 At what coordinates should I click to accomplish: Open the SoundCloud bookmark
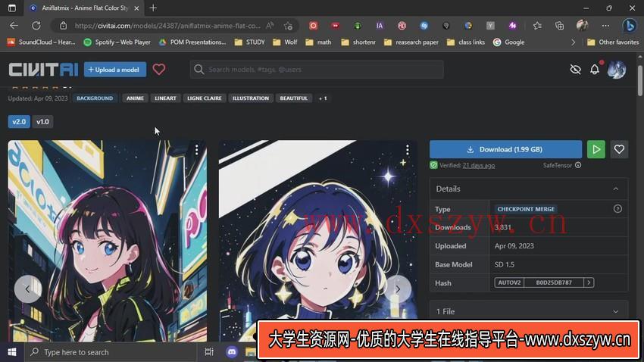[41, 42]
